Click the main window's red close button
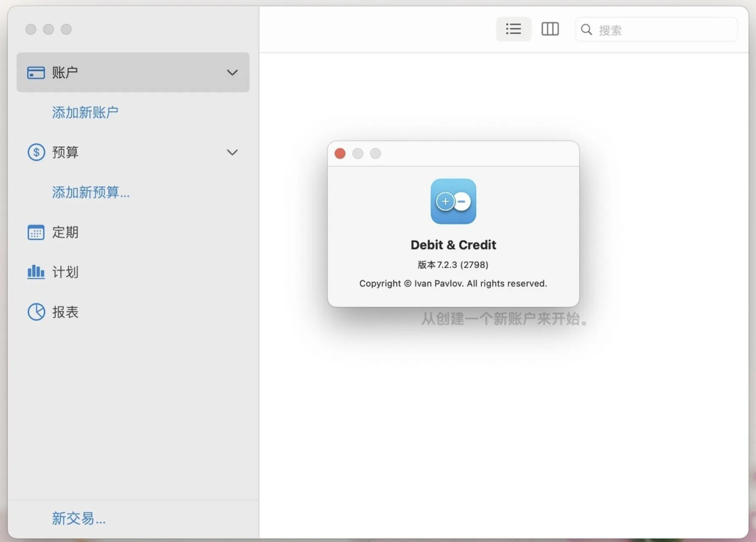This screenshot has height=542, width=756. pos(31,29)
